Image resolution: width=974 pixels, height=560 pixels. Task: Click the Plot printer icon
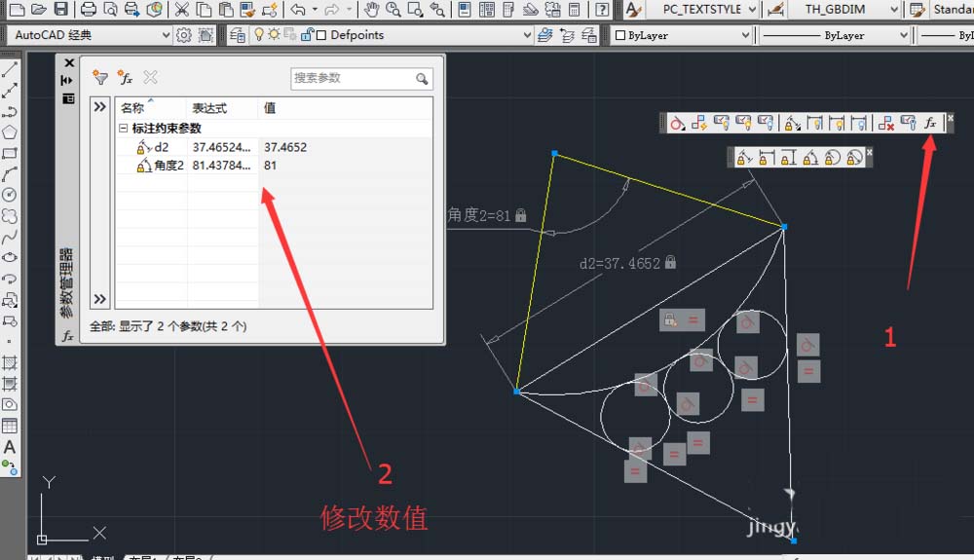(x=89, y=9)
